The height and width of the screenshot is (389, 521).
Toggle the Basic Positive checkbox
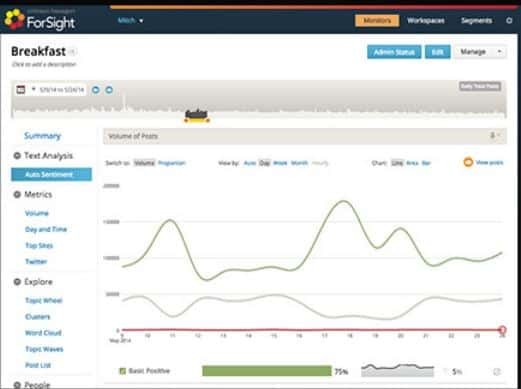point(123,371)
